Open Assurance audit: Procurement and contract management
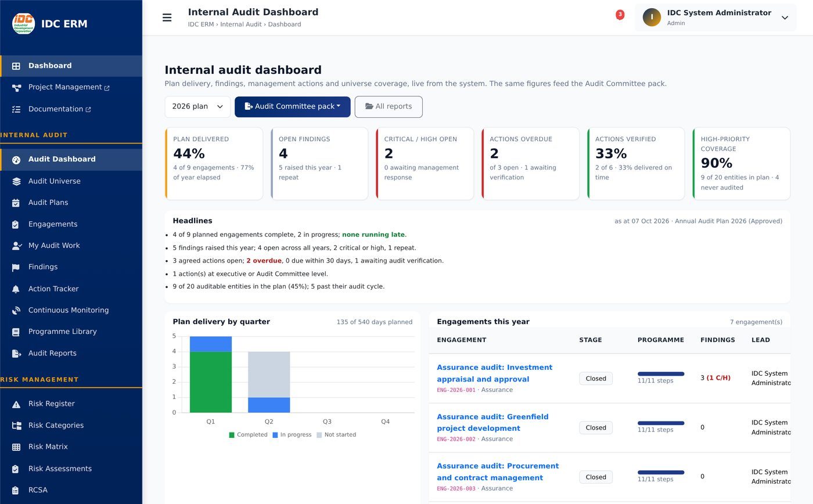This screenshot has height=504, width=813. 498,472
